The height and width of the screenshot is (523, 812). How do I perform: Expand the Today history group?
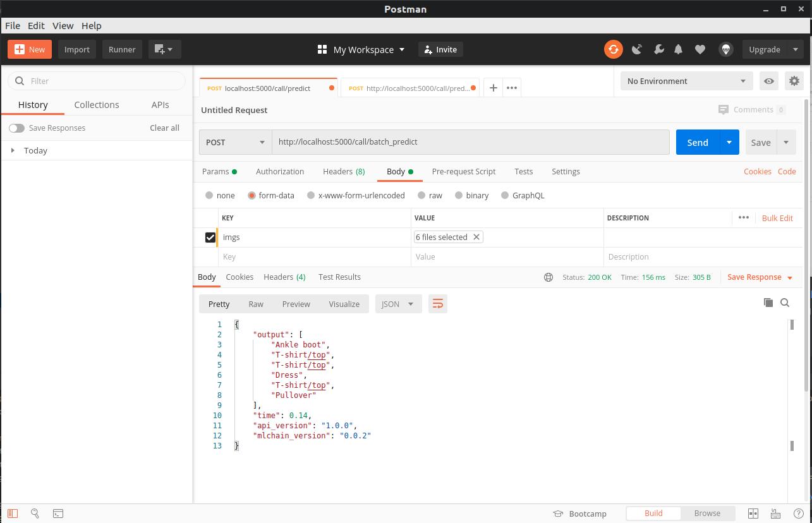click(13, 150)
